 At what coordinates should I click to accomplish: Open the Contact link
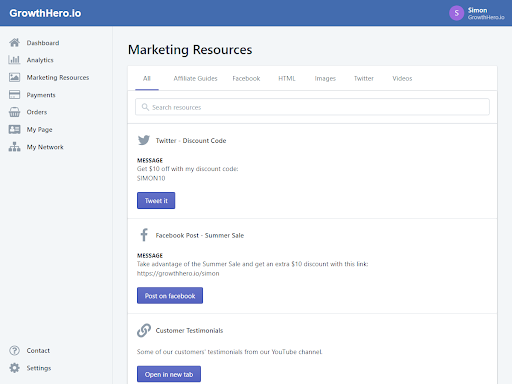(x=38, y=351)
